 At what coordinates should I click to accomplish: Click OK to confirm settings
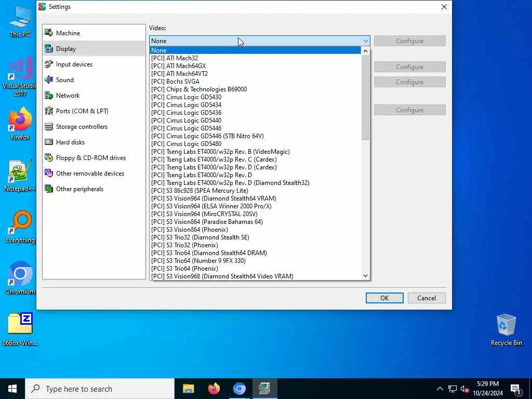point(384,298)
